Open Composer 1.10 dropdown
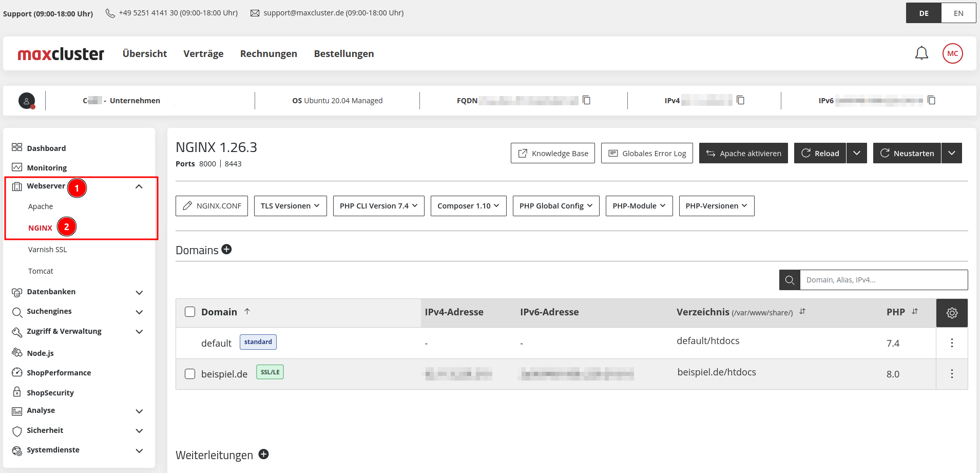 tap(468, 206)
